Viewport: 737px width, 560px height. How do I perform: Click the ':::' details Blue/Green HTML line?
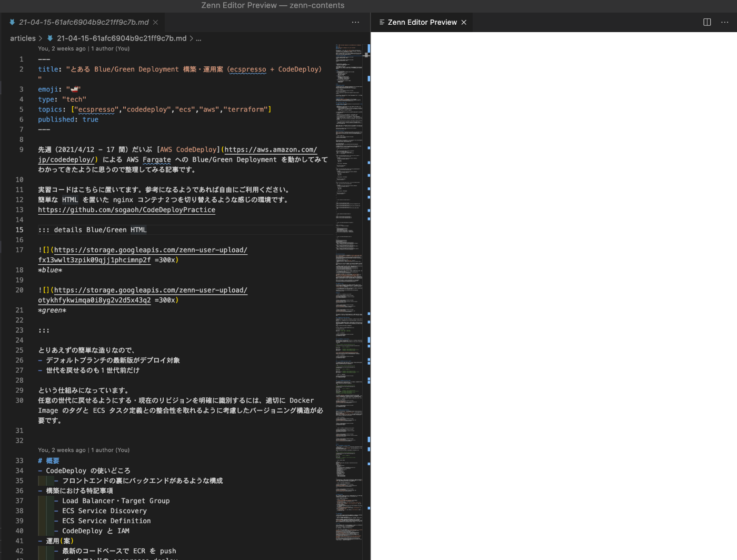(92, 229)
